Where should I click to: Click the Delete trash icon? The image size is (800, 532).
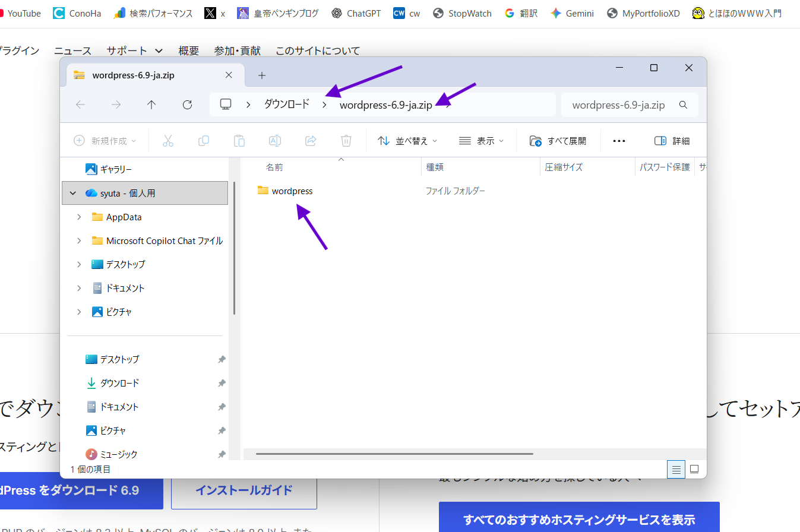(x=346, y=141)
